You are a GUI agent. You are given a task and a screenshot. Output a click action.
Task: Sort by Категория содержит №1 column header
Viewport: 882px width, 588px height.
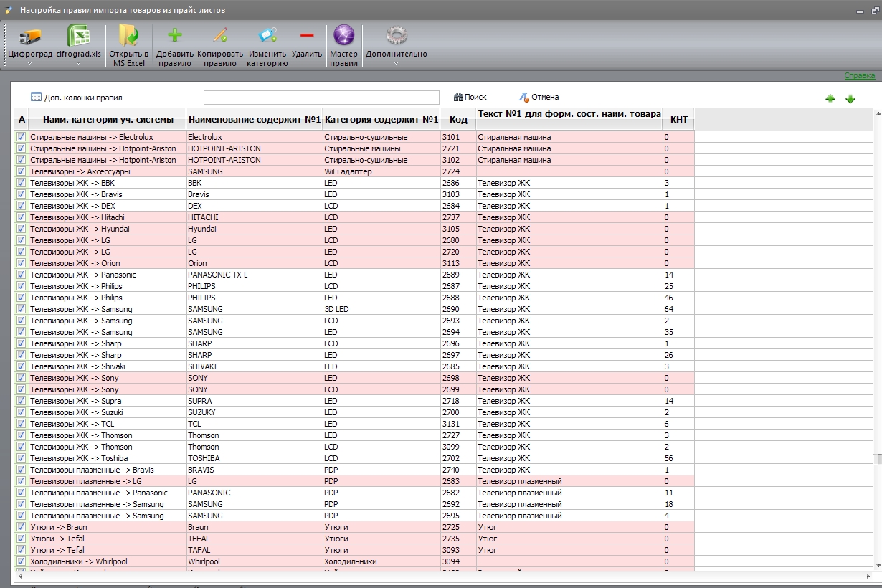(381, 120)
